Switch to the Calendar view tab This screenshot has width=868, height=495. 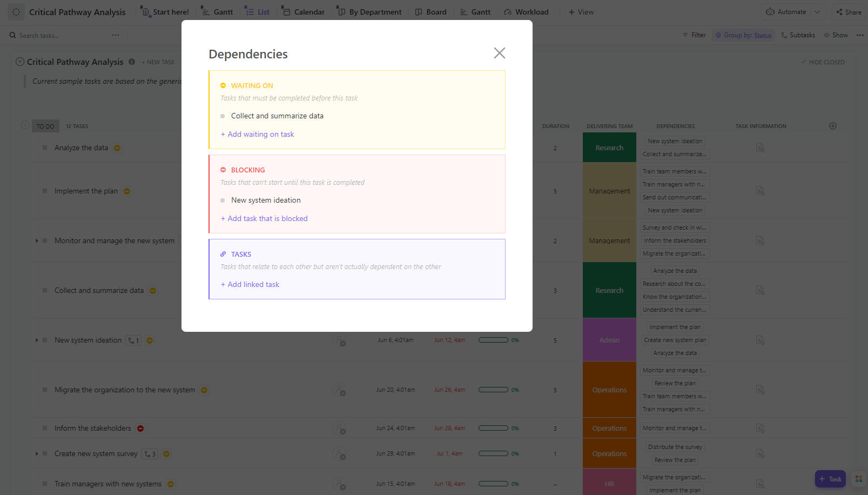coord(303,12)
